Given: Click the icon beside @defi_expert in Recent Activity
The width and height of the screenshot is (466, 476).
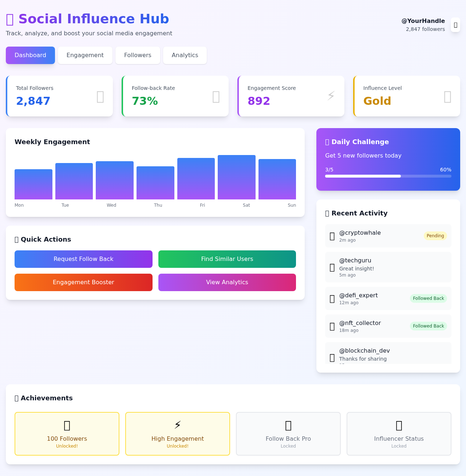Looking at the screenshot, I should point(332,299).
